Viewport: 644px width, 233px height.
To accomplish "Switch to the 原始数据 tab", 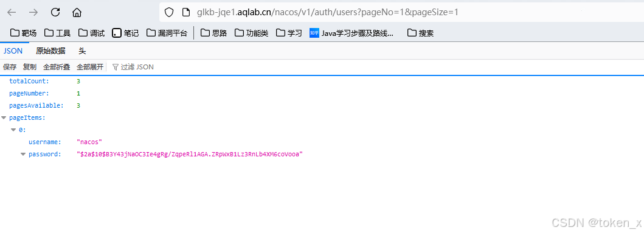I will click(x=50, y=51).
